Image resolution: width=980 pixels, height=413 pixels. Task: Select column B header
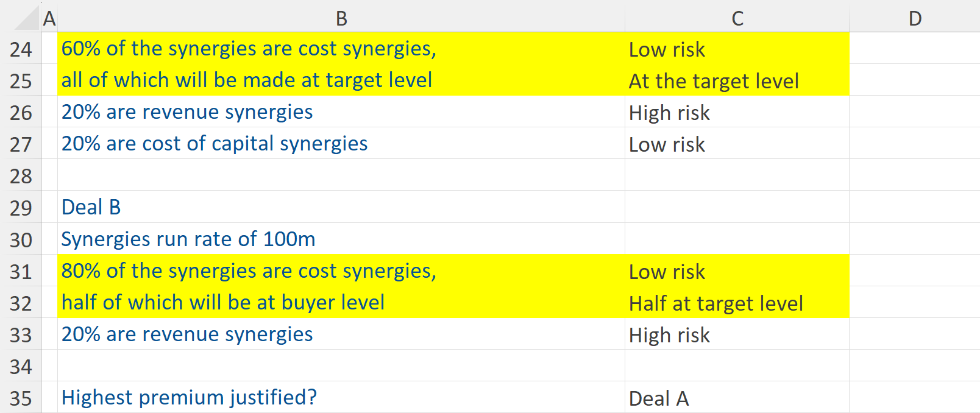click(341, 18)
